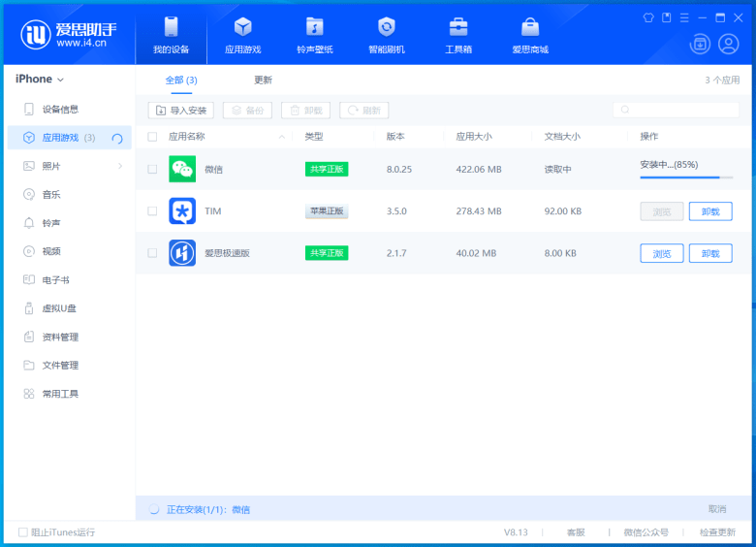Image resolution: width=756 pixels, height=547 pixels.
Task: Click the 导入安装 button
Action: pyautogui.click(x=181, y=111)
